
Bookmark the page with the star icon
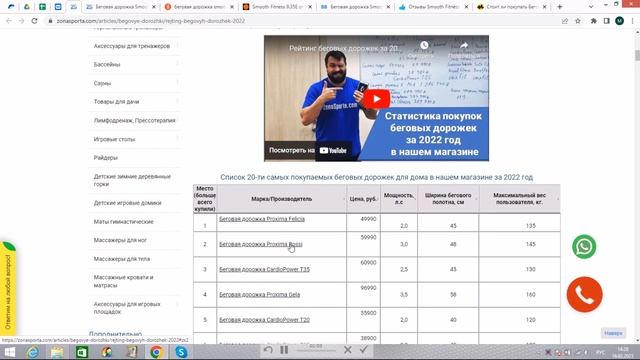pos(578,21)
